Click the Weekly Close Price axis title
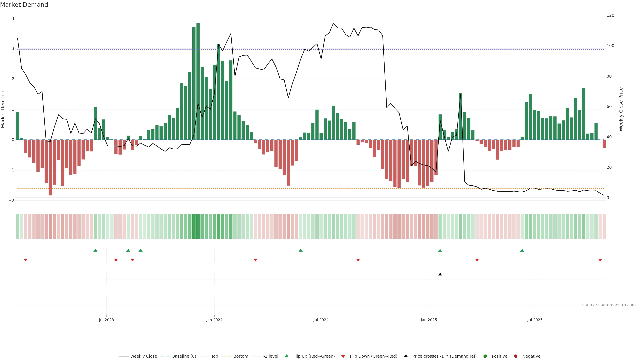The width and height of the screenshot is (644, 362). click(x=621, y=109)
